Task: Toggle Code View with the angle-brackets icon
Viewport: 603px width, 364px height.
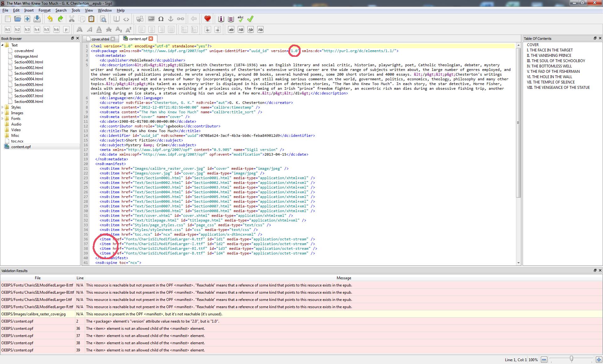Action: coord(126,19)
